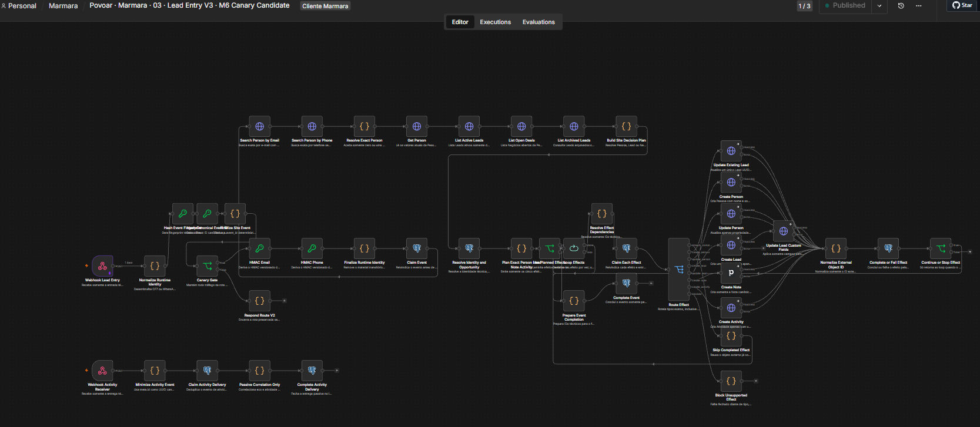Open the Claim Event Postgres node
The image size is (980, 427).
(x=417, y=248)
